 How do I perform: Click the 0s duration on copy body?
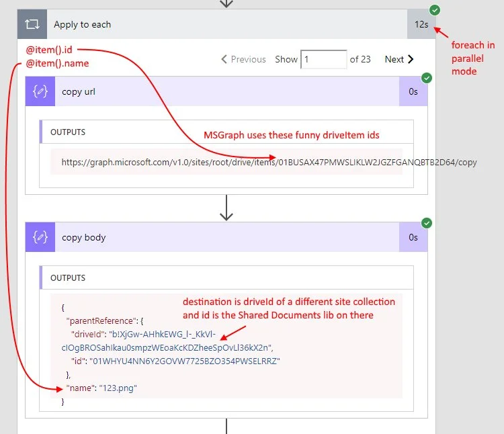[x=413, y=237]
